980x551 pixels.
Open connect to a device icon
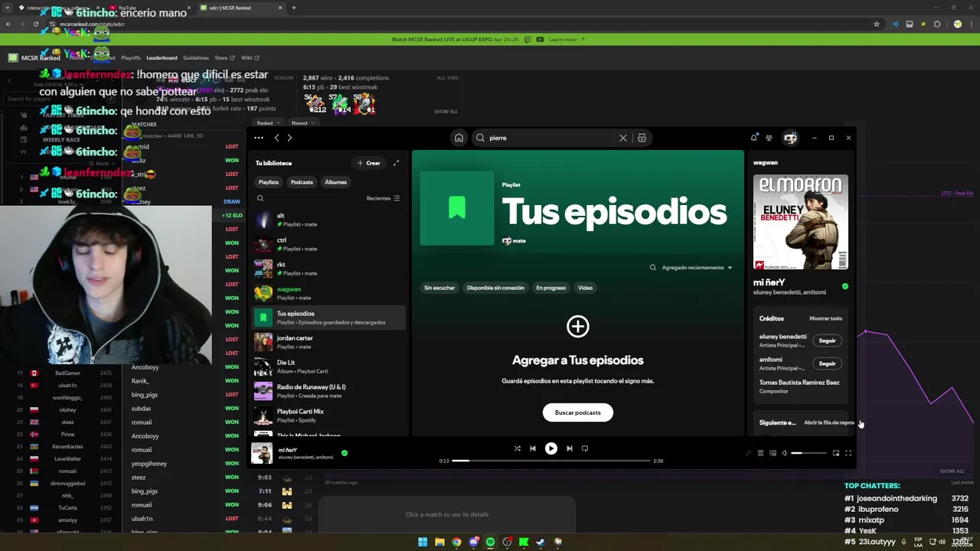[773, 453]
